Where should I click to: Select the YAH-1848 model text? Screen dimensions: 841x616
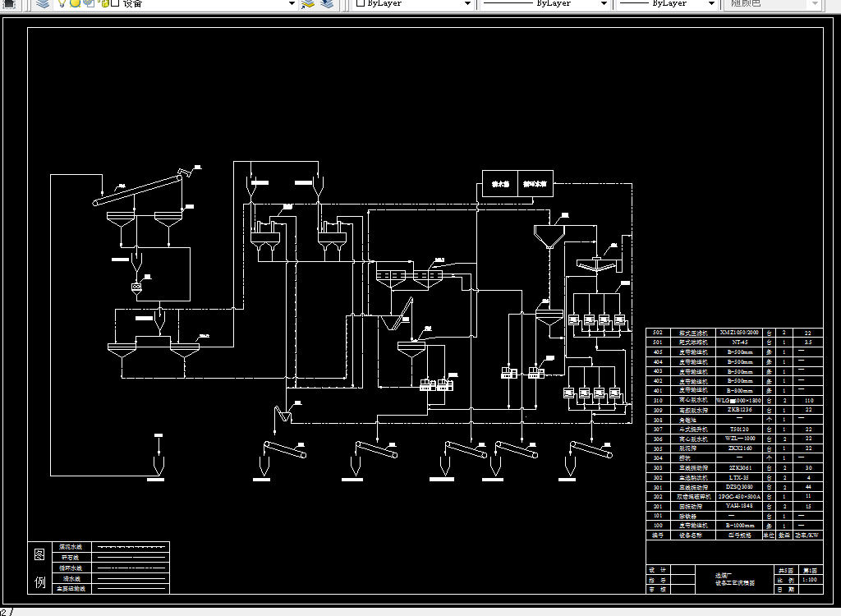pyautogui.click(x=739, y=506)
